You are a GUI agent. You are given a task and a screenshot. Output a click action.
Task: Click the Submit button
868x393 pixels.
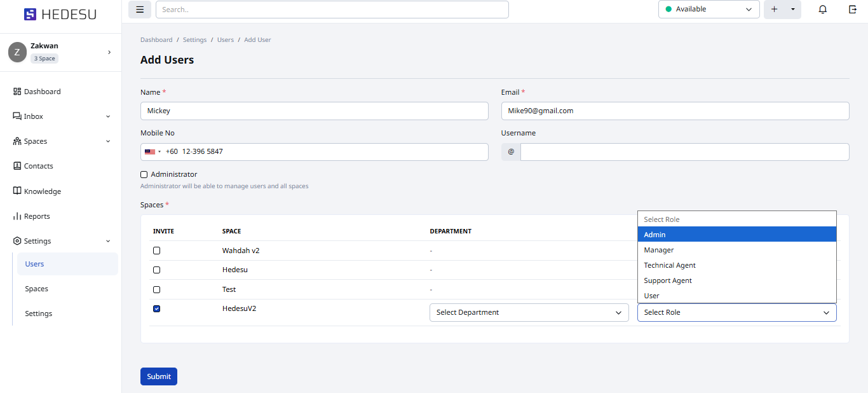point(159,376)
